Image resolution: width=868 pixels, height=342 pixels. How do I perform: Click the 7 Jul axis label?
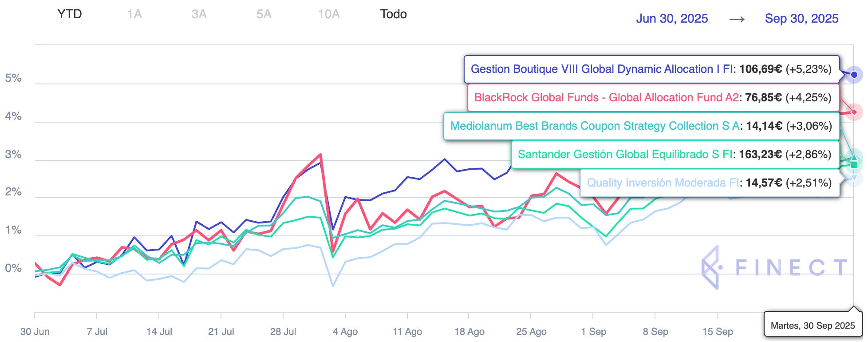click(x=97, y=332)
